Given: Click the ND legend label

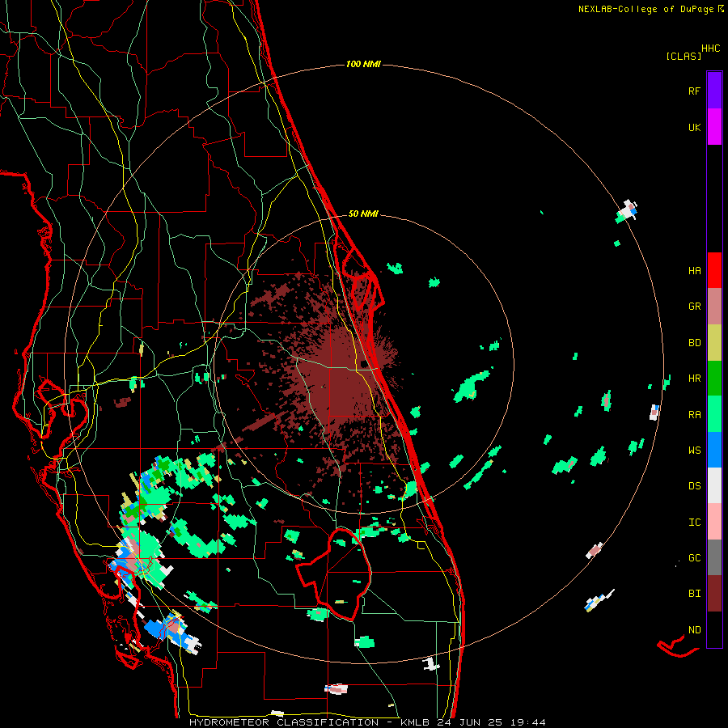Looking at the screenshot, I should coord(694,629).
